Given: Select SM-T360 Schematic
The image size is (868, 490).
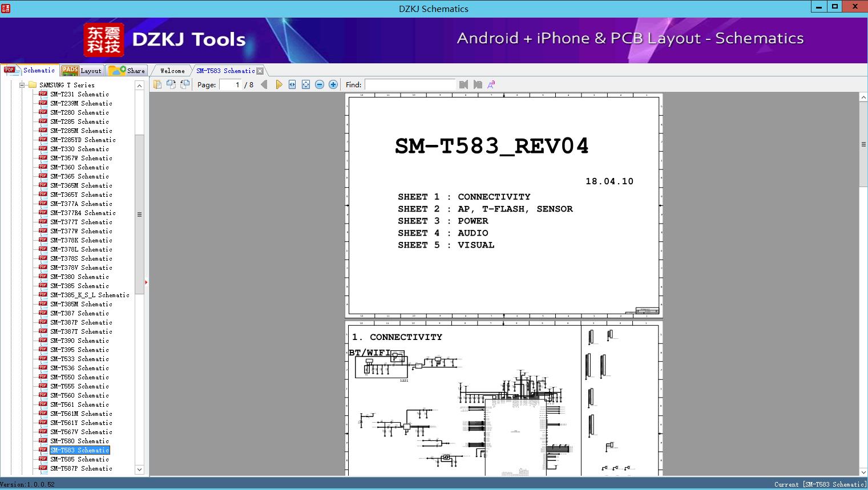Looking at the screenshot, I should (x=79, y=167).
